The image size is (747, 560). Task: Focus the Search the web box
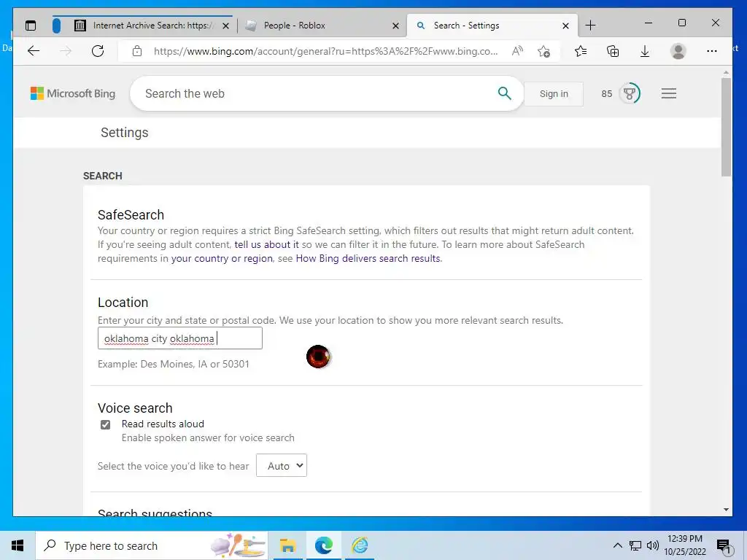click(x=314, y=93)
